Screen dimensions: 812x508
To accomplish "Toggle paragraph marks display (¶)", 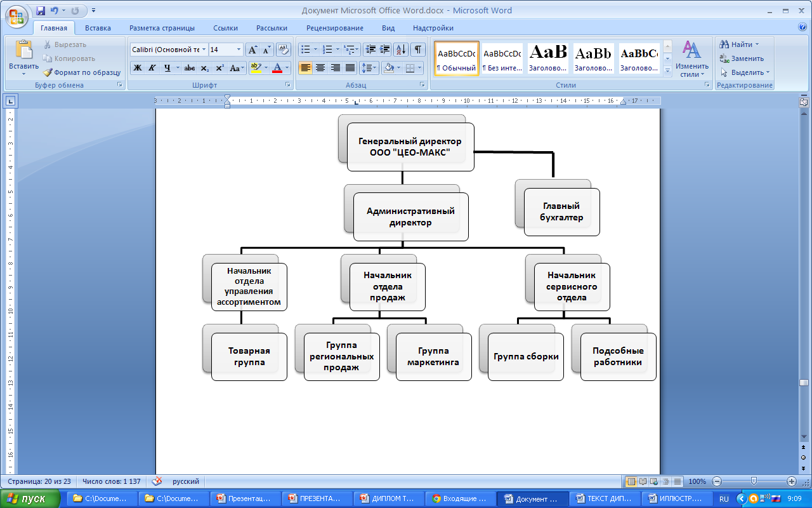I will (x=418, y=50).
